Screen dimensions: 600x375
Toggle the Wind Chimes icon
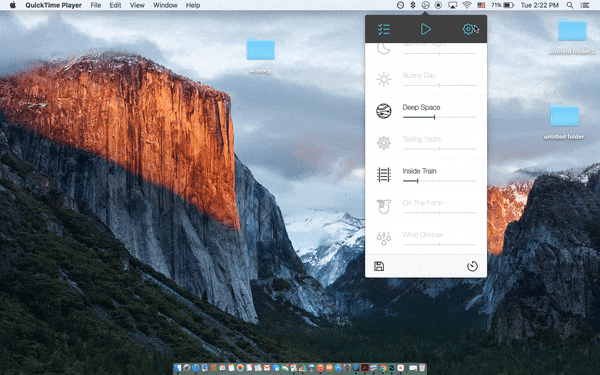(x=383, y=238)
